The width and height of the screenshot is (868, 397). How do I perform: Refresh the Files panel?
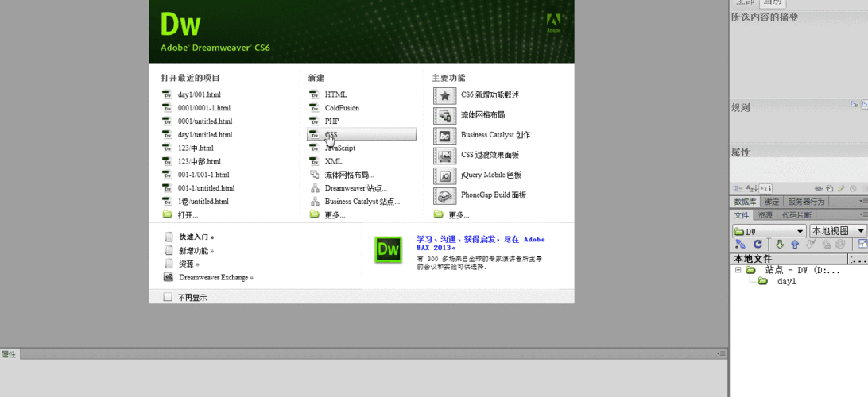tap(758, 244)
